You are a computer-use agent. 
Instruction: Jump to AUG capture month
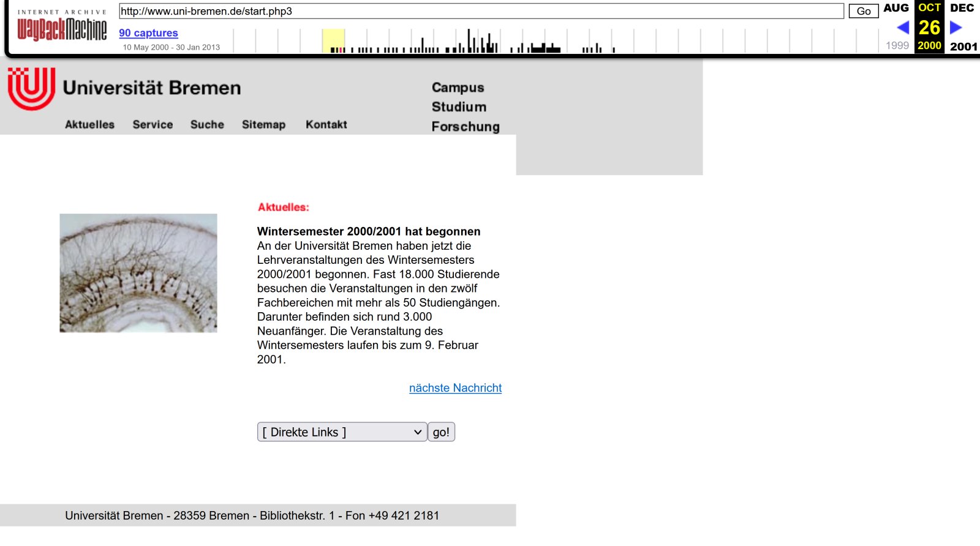coord(896,8)
